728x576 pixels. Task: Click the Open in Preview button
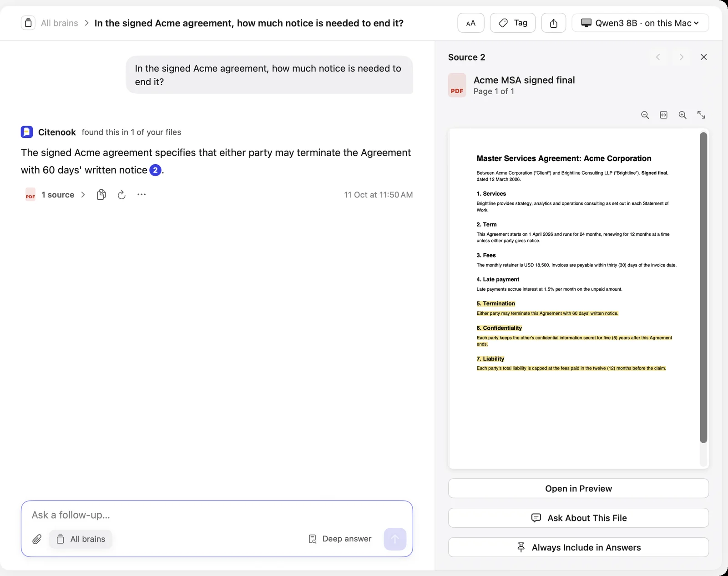pos(578,488)
